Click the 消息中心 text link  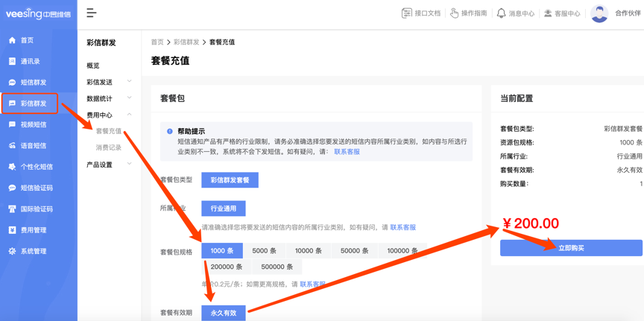click(x=522, y=13)
